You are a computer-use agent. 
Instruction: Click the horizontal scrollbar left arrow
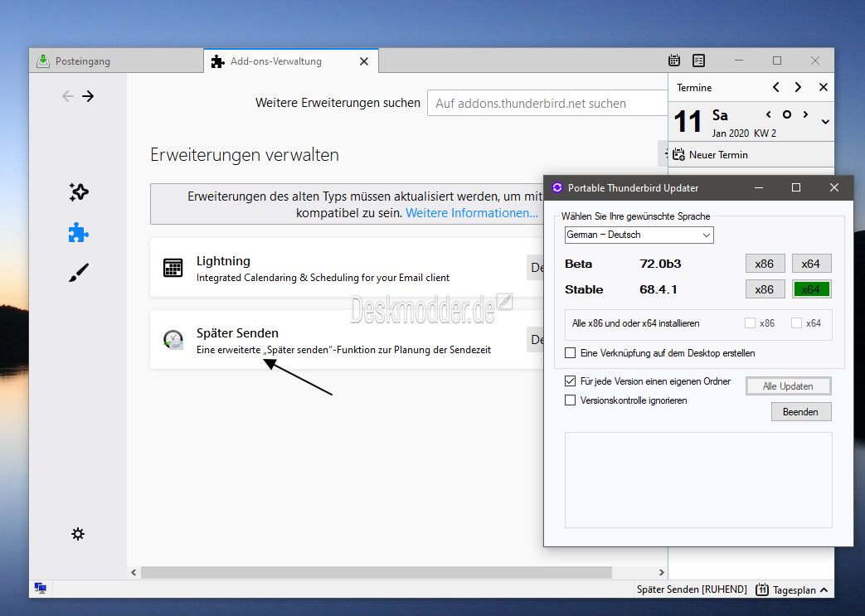(134, 572)
